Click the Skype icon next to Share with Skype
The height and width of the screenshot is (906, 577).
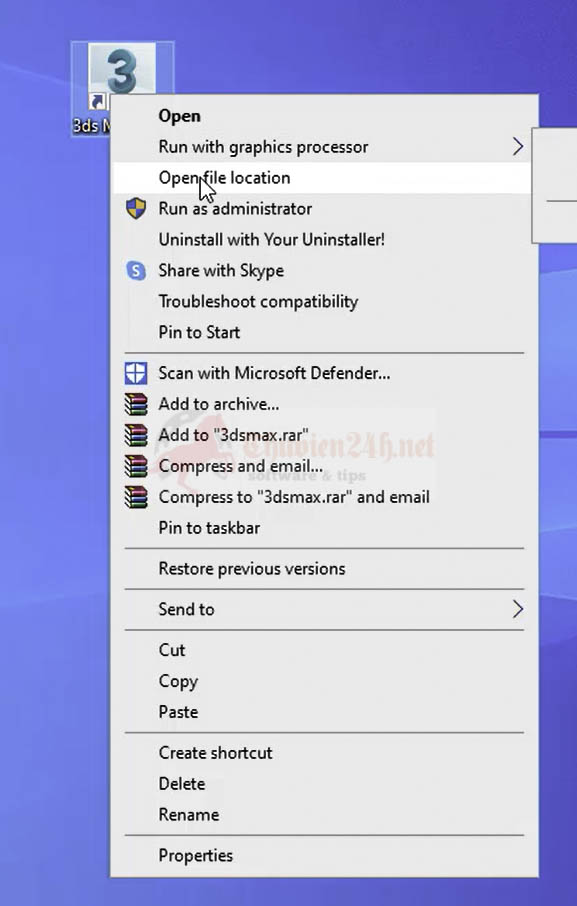136,270
